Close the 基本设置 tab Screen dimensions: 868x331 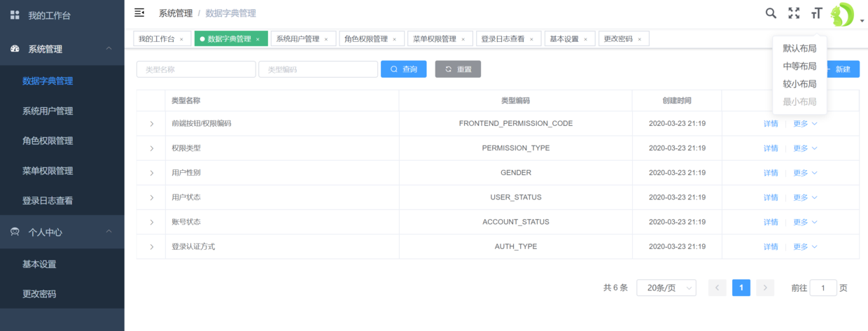(585, 39)
